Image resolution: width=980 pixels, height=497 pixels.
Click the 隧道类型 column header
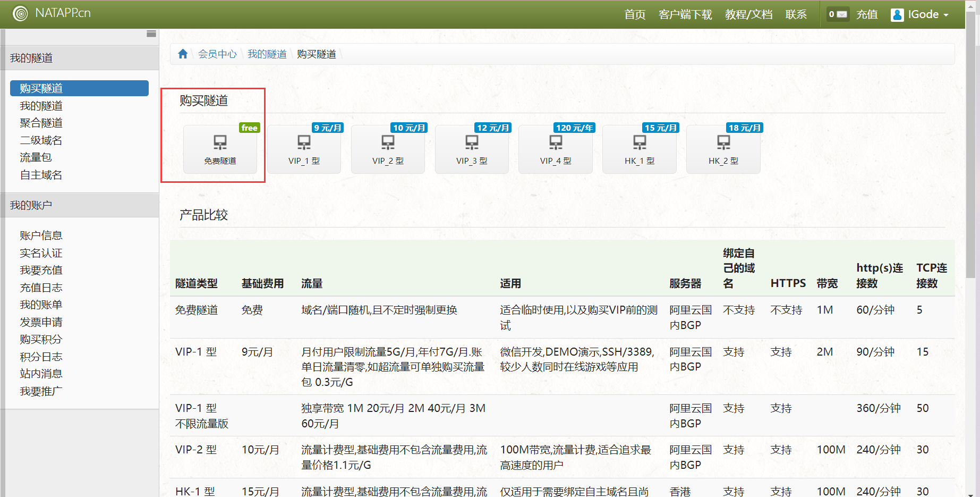[197, 283]
